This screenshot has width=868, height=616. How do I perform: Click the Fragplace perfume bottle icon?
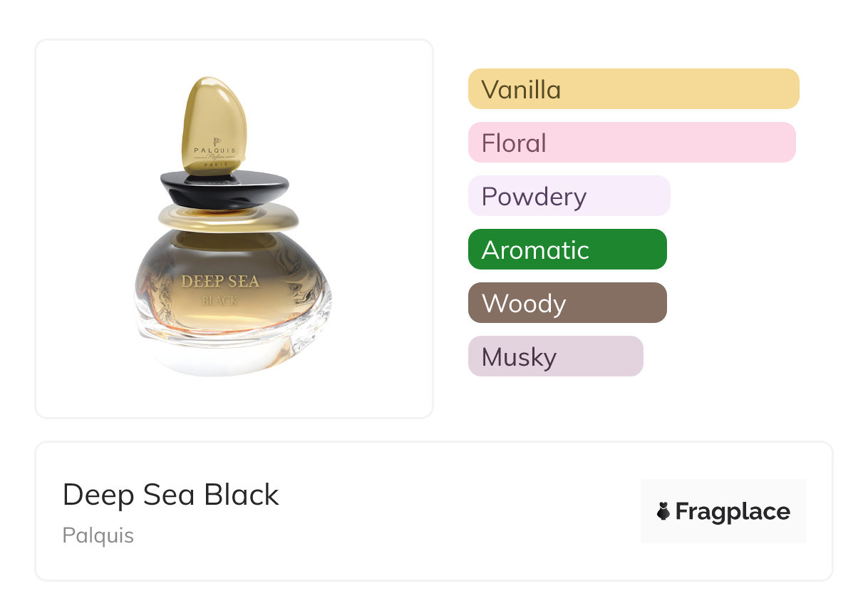pos(663,511)
